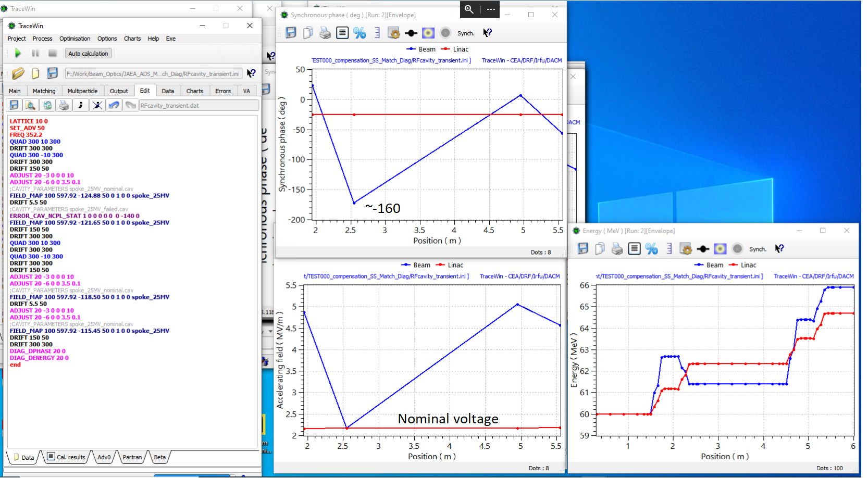Toggle the line marker style in Energy chart
Screen dimensions: 868x478
[x=703, y=249]
